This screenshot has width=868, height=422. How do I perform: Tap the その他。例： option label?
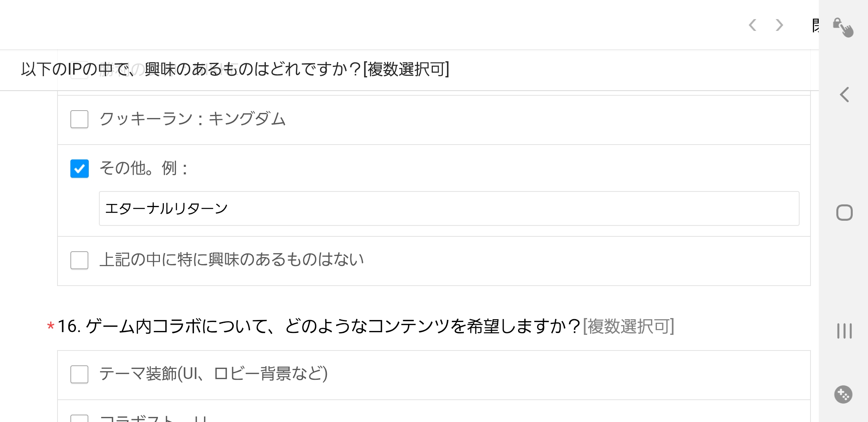click(x=143, y=168)
